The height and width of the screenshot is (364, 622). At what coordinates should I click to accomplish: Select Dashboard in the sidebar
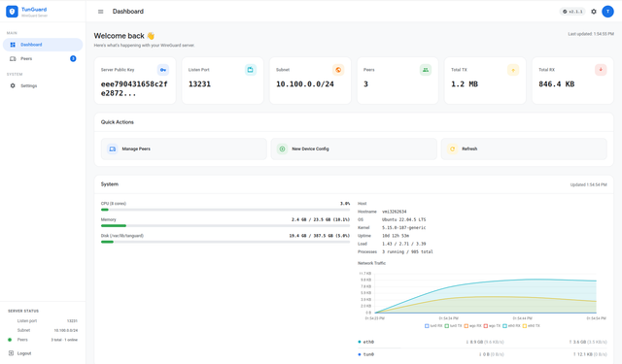(43, 45)
